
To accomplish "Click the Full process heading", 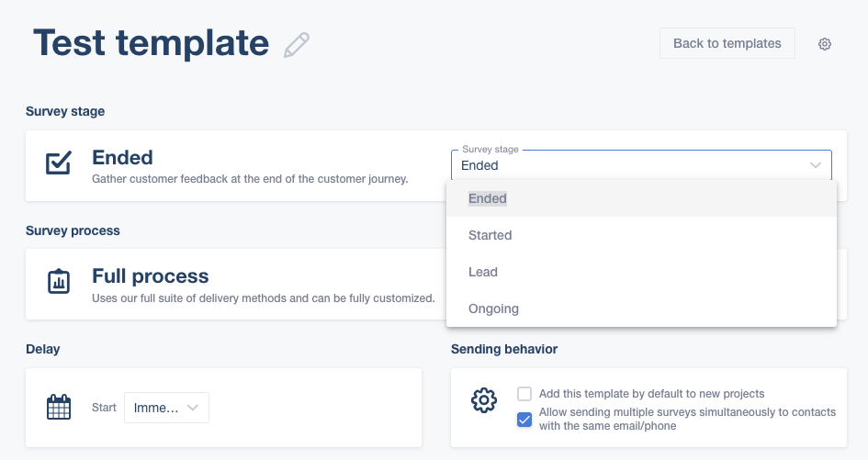I will pyautogui.click(x=150, y=275).
